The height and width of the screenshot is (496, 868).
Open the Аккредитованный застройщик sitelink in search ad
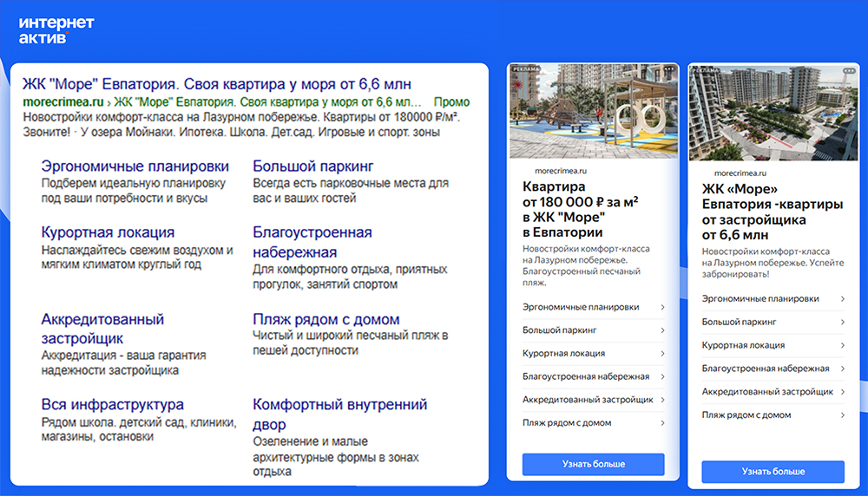tap(102, 329)
